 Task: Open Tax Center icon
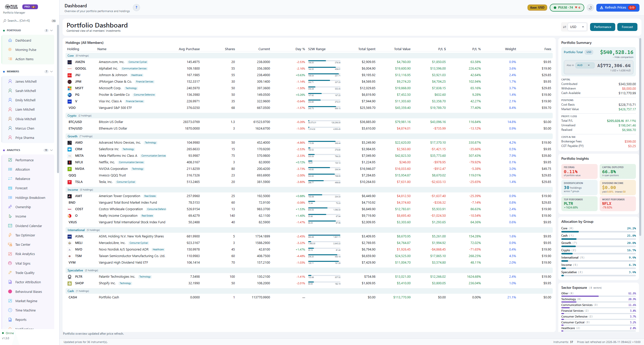click(x=10, y=244)
